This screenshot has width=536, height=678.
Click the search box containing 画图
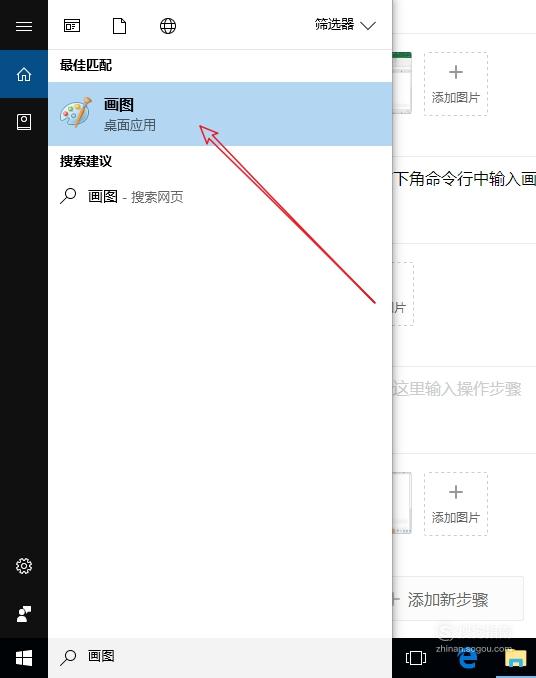(220, 657)
